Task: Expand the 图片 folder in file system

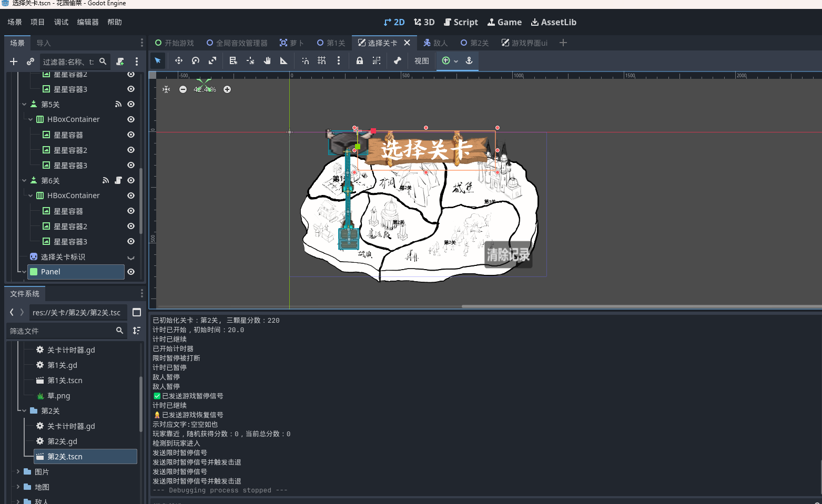Action: (18, 472)
